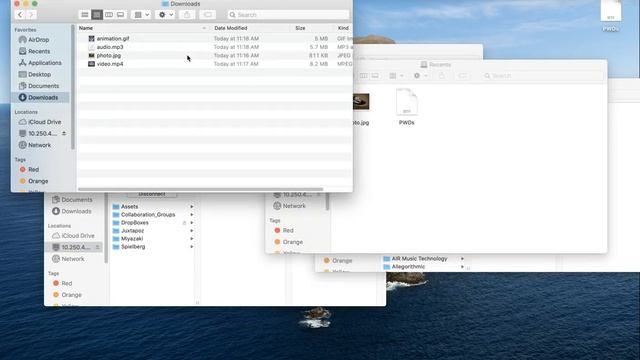Open Recents in the Downloads window sidebar

tap(39, 51)
